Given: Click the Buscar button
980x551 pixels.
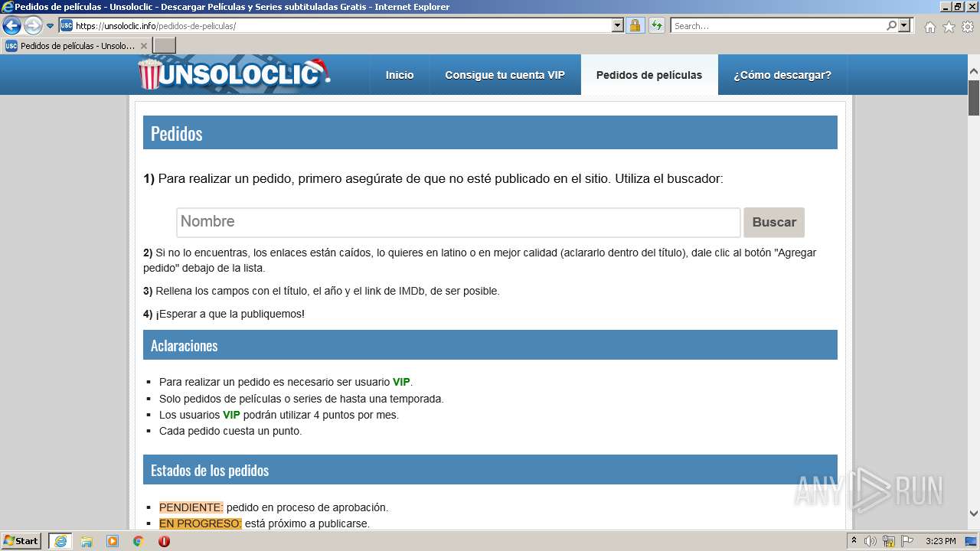Looking at the screenshot, I should (774, 222).
